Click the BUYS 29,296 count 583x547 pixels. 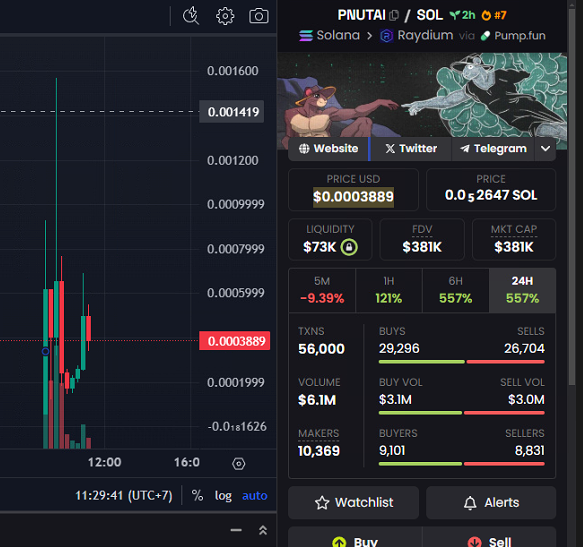399,348
